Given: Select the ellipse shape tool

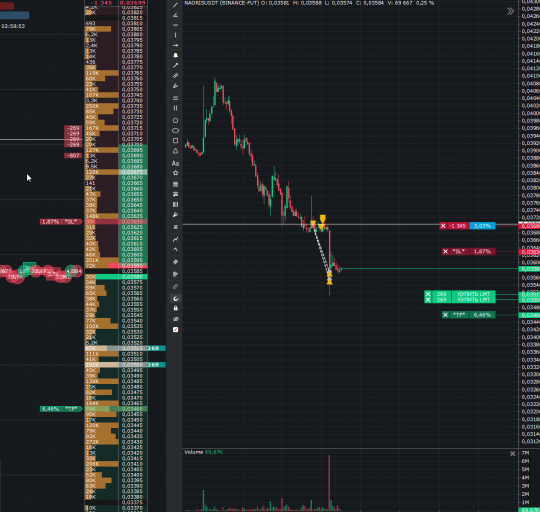Looking at the screenshot, I should [175, 130].
